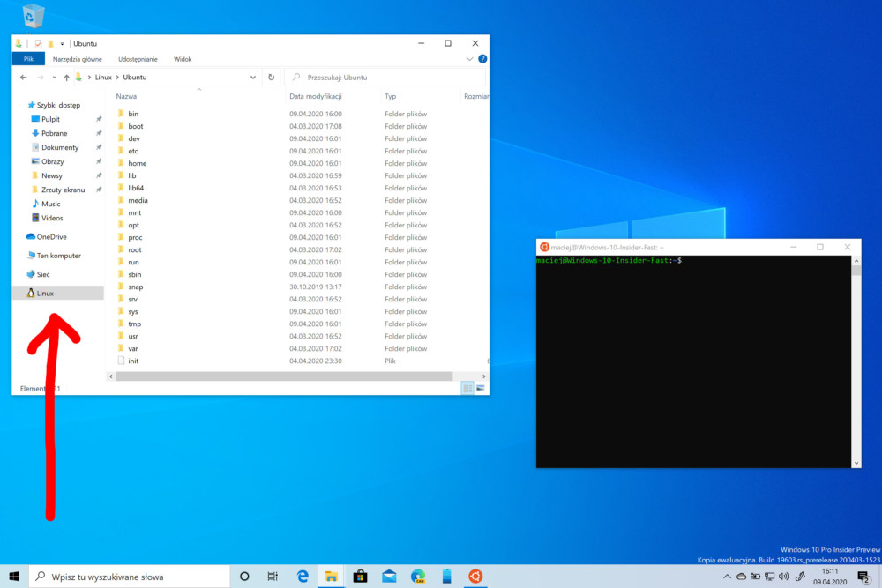Click the horizontal scrollbar in Explorer
882x588 pixels.
[x=284, y=376]
